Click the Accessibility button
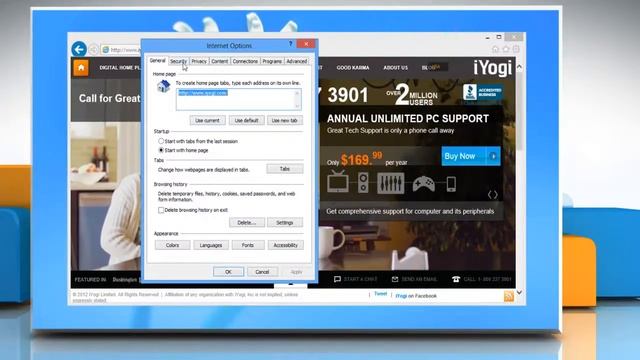This screenshot has height=360, width=640. coord(286,245)
